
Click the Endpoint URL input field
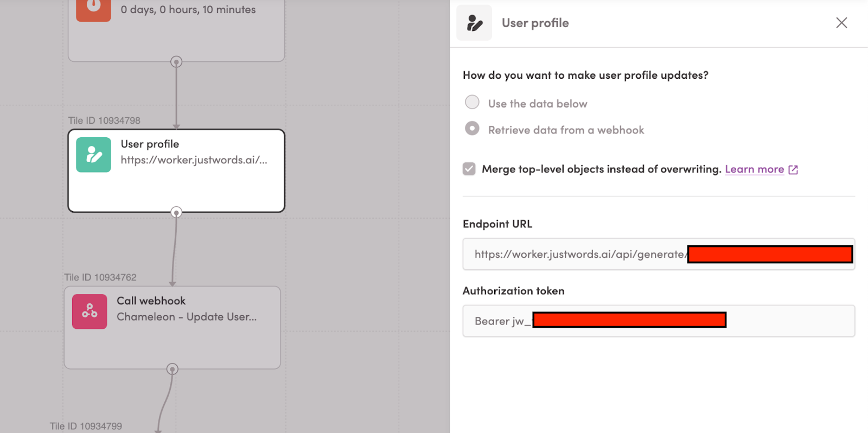point(659,254)
